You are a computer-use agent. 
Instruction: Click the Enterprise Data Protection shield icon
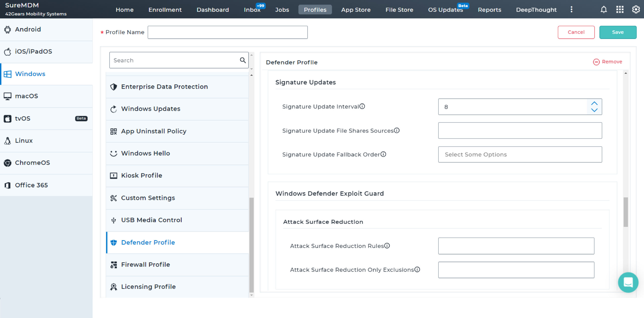(x=114, y=87)
